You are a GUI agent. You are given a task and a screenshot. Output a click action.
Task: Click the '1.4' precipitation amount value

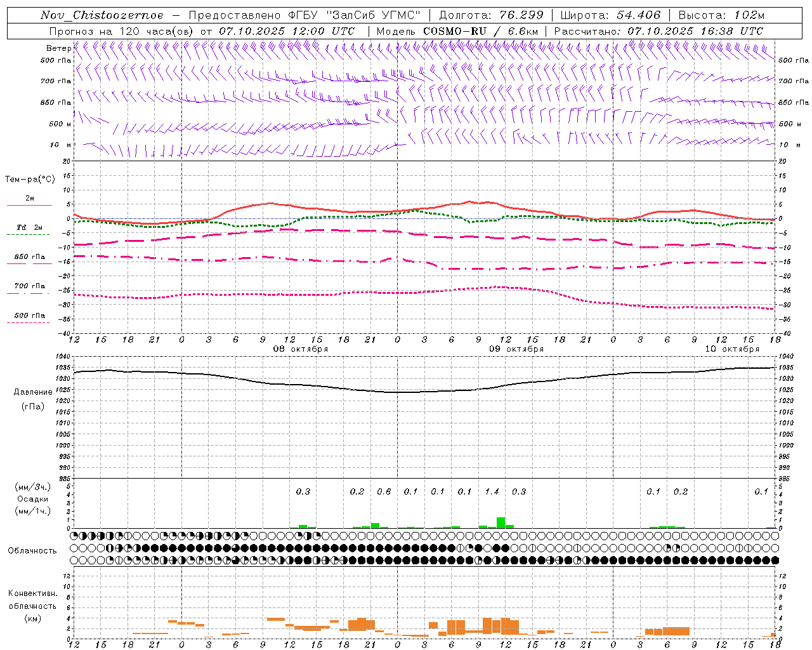tap(492, 492)
